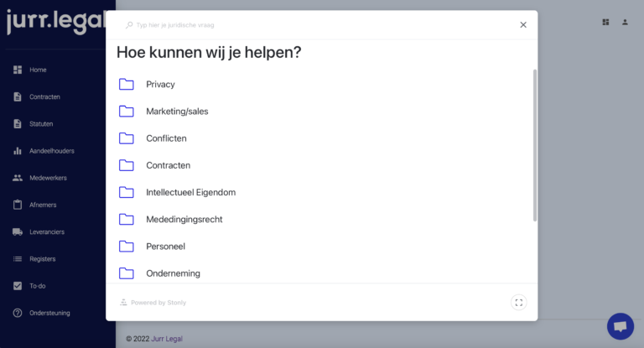Close the help dialog
This screenshot has height=348, width=644.
[x=523, y=25]
